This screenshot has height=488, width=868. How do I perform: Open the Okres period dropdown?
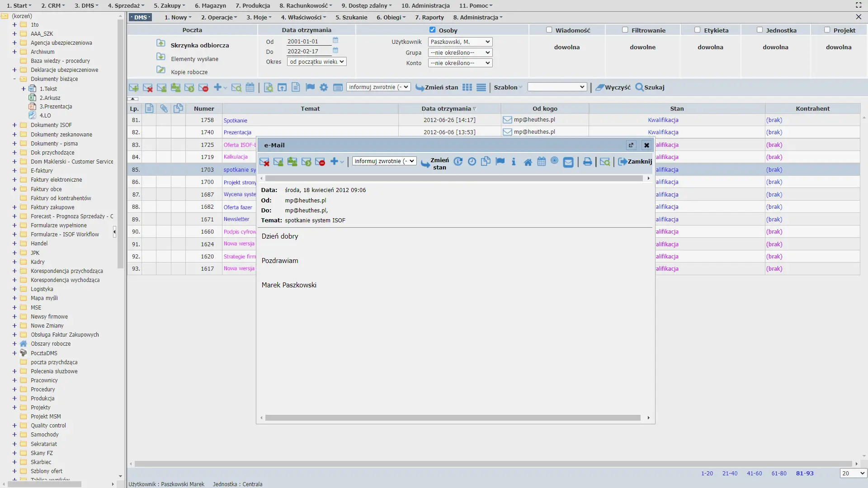316,62
